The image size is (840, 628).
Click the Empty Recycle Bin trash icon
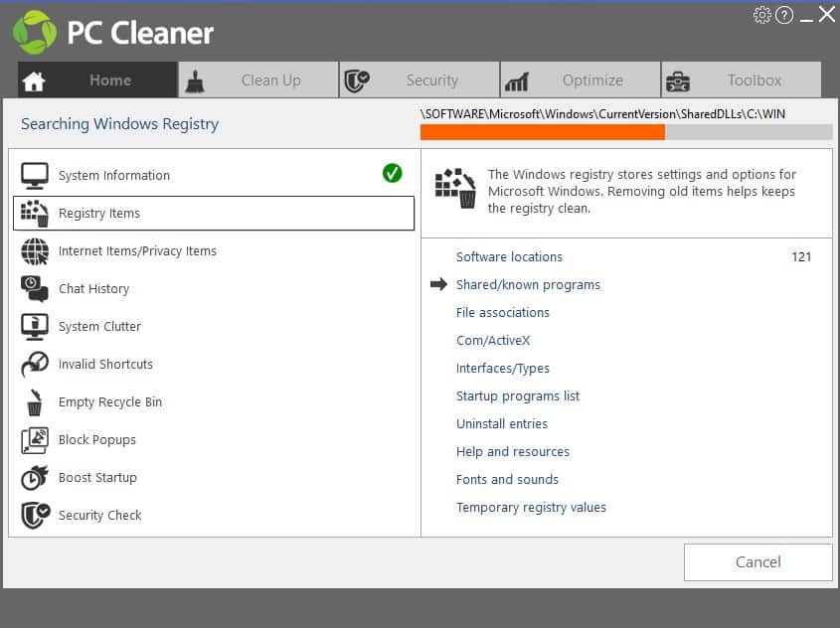[34, 401]
